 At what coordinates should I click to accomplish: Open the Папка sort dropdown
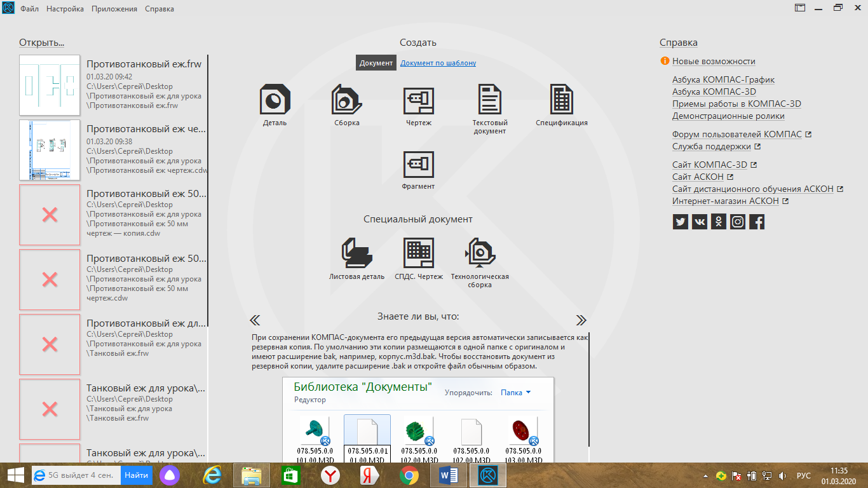[515, 393]
